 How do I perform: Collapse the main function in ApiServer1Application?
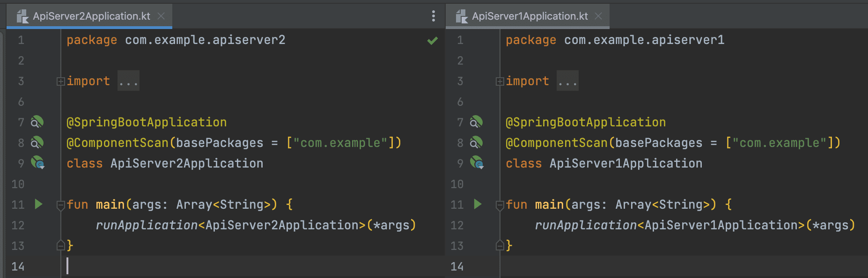pyautogui.click(x=500, y=205)
